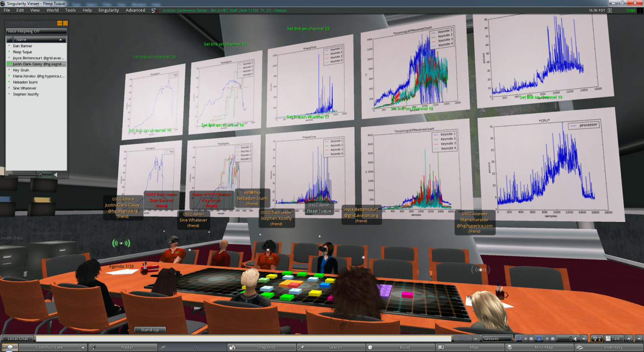The height and width of the screenshot is (352, 644).
Task: Mute selected speaker in Active Speakers panel
Action: pyautogui.click(x=56, y=175)
